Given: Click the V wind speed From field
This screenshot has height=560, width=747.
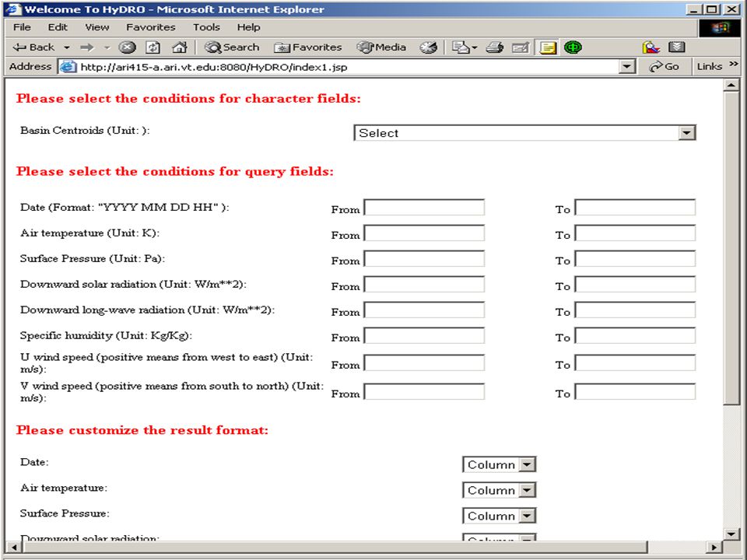Looking at the screenshot, I should coord(424,392).
